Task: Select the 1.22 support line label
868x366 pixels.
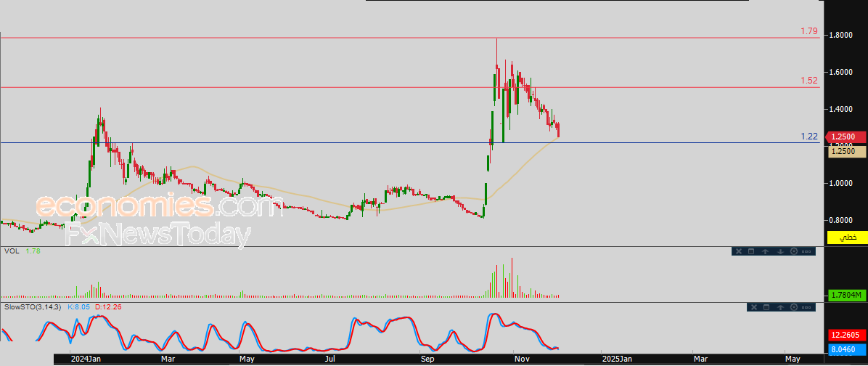Action: coord(808,137)
